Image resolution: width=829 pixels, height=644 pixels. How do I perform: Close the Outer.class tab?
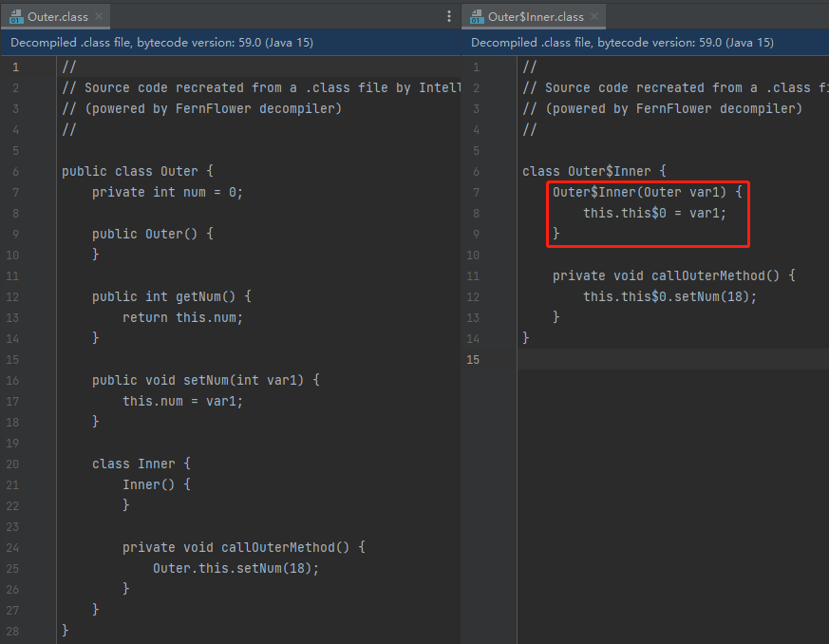pos(99,16)
